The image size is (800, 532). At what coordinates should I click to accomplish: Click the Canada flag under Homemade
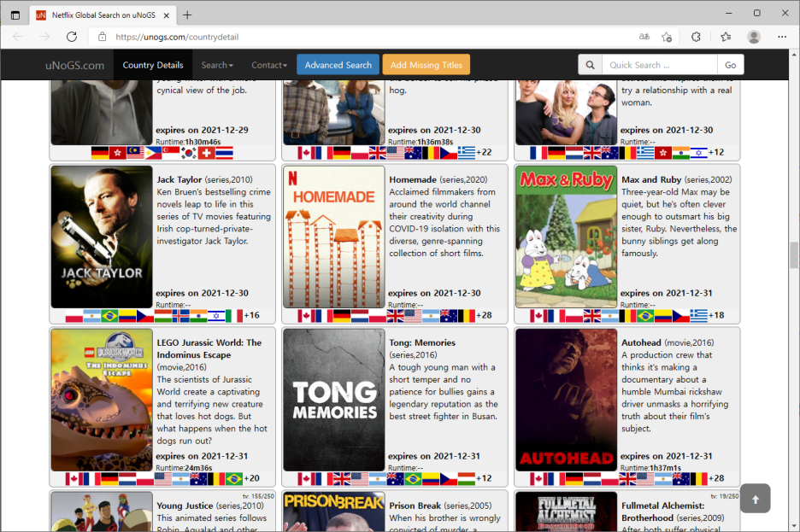pos(307,316)
